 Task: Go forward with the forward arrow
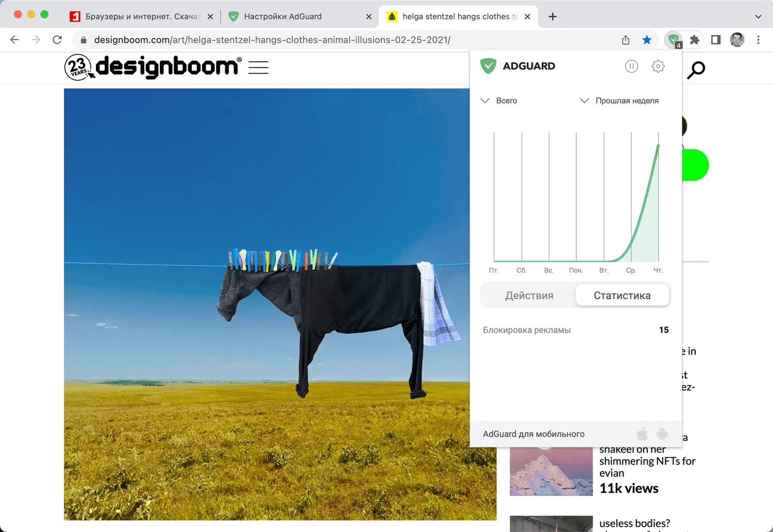point(36,40)
